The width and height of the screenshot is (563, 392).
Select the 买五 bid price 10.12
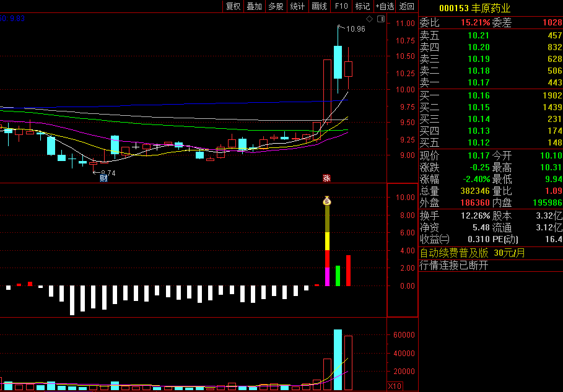(x=478, y=143)
